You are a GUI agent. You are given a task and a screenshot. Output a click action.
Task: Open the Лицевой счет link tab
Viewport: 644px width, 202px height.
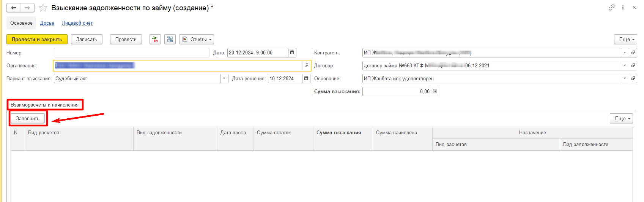77,23
